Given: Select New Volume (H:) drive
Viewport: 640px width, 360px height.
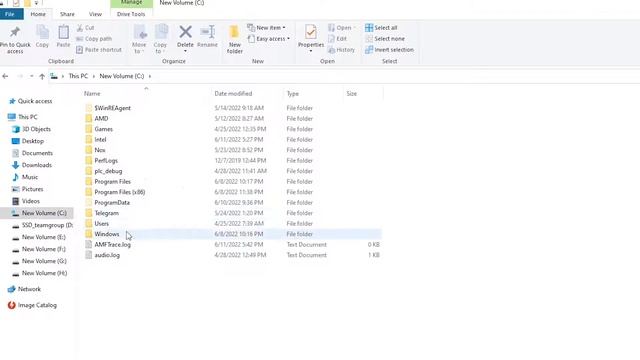Looking at the screenshot, I should tap(40, 273).
